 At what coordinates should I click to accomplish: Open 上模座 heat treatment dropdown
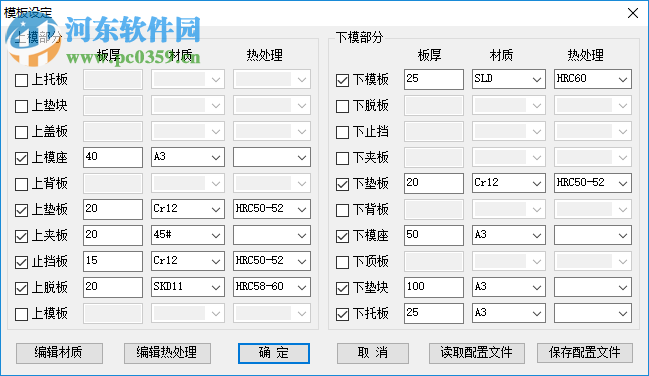click(272, 157)
